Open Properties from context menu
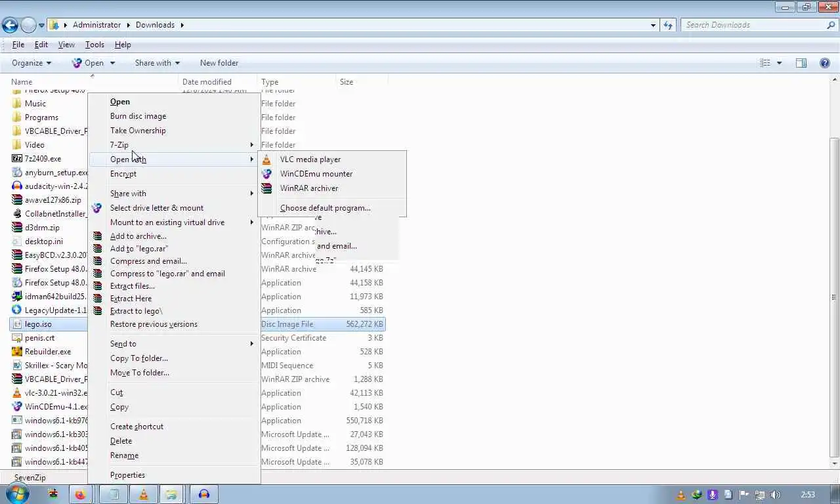This screenshot has height=504, width=840. [x=127, y=475]
